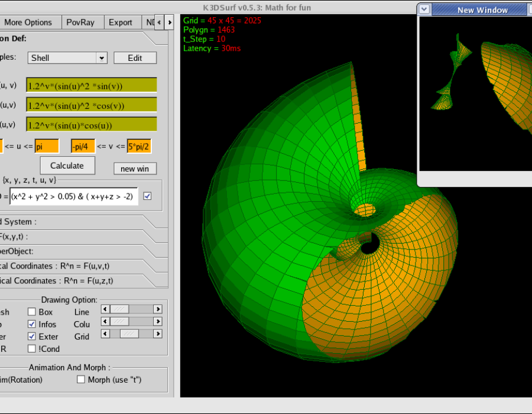Uncheck the Infos checkbox

[31, 324]
